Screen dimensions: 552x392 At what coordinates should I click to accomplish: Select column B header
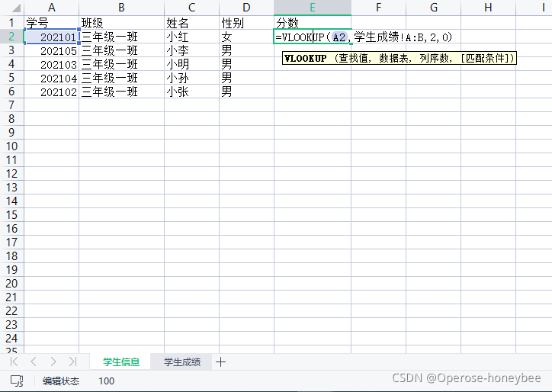tap(121, 8)
